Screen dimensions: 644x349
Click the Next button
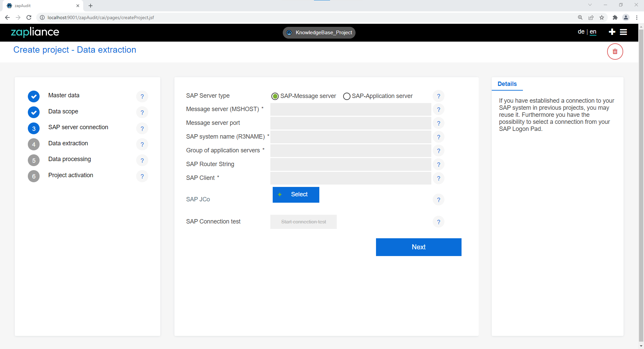click(x=419, y=247)
